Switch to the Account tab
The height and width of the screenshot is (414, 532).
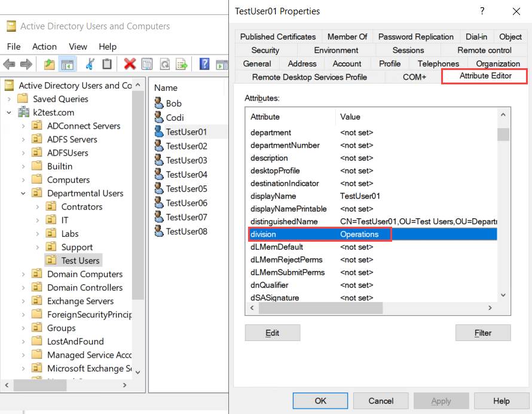tap(347, 63)
